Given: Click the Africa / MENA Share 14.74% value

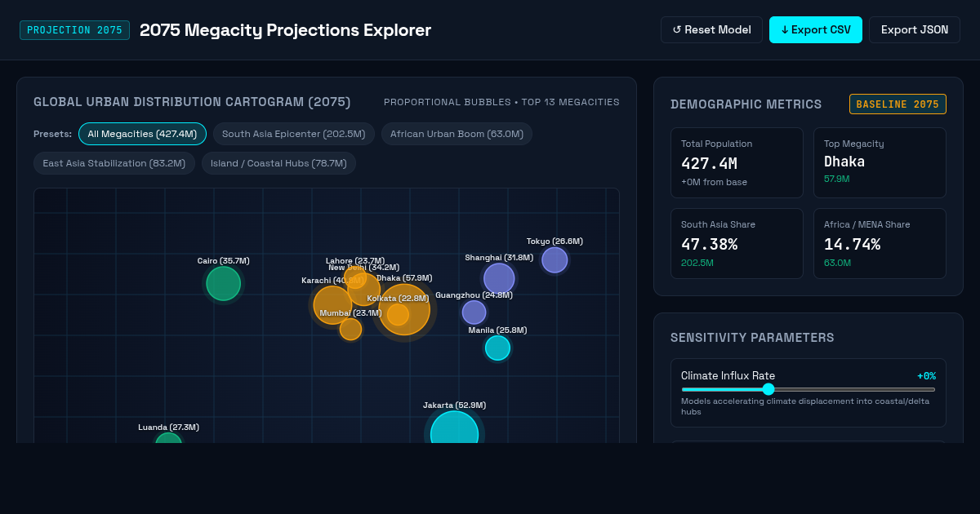Looking at the screenshot, I should click(853, 244).
